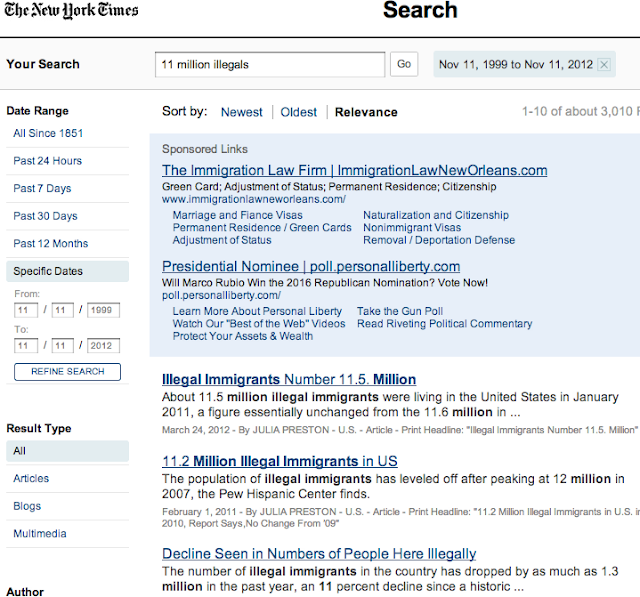Sort results by Relevance
This screenshot has height=597, width=640.
tap(366, 112)
